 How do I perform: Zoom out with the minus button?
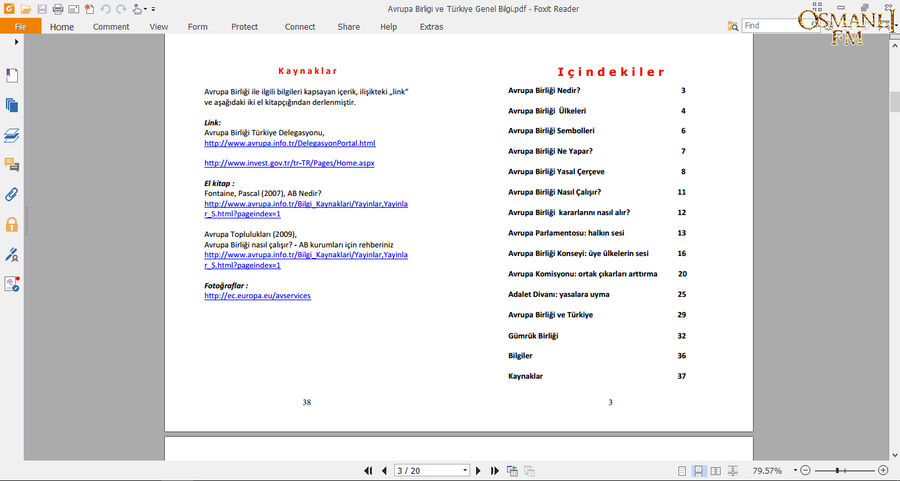click(805, 471)
